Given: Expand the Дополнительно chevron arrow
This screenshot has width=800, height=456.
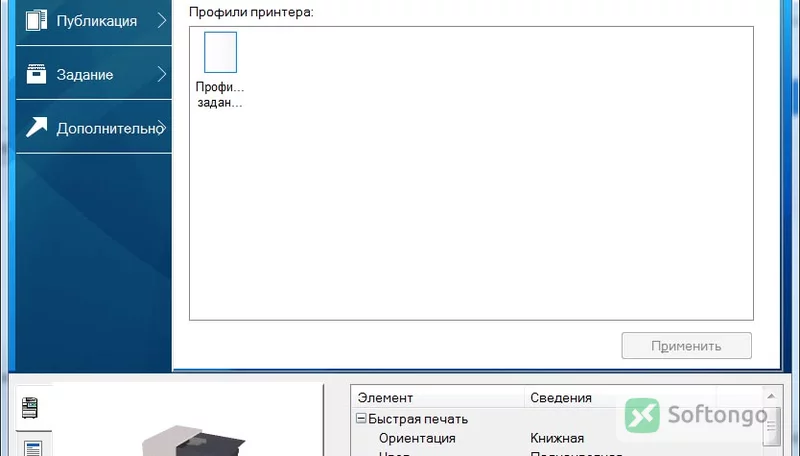Looking at the screenshot, I should [x=162, y=128].
